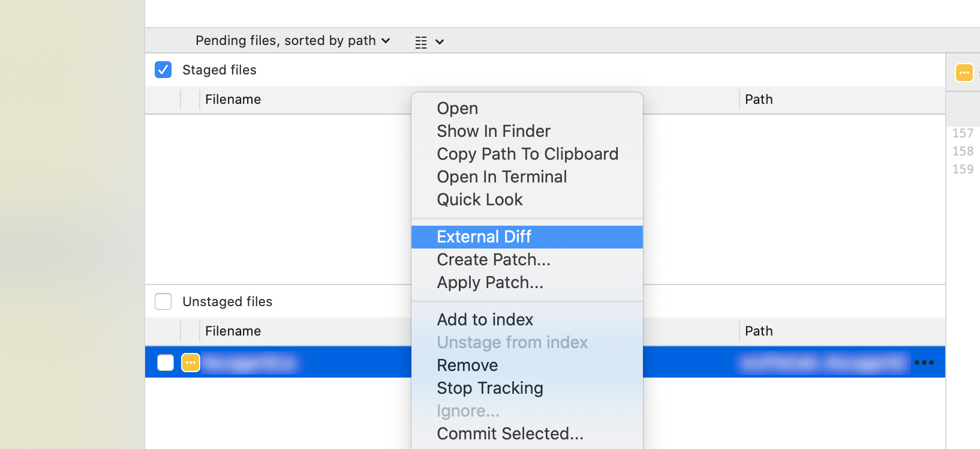
Task: Choose Add to index
Action: click(485, 320)
